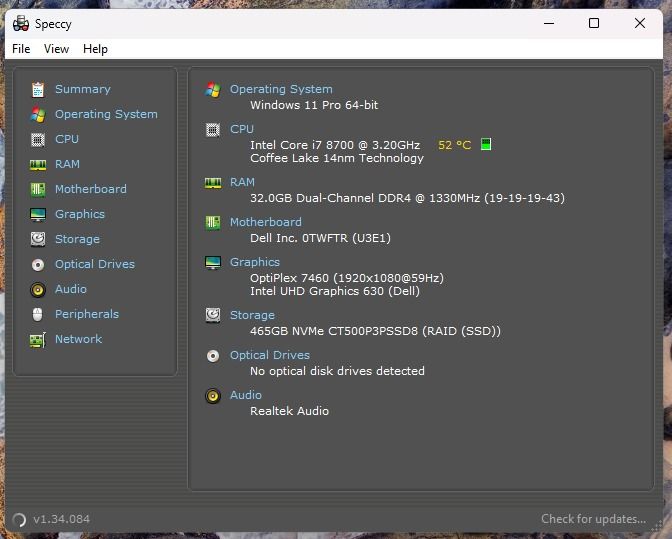Click the Windows flag icon in main panel
The height and width of the screenshot is (539, 672).
pyautogui.click(x=213, y=90)
